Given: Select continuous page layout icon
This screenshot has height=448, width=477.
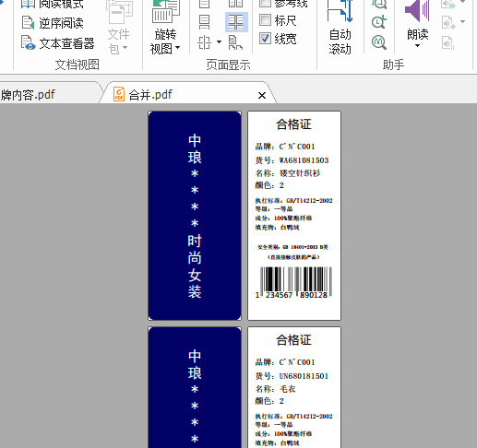Looking at the screenshot, I should (x=205, y=22).
